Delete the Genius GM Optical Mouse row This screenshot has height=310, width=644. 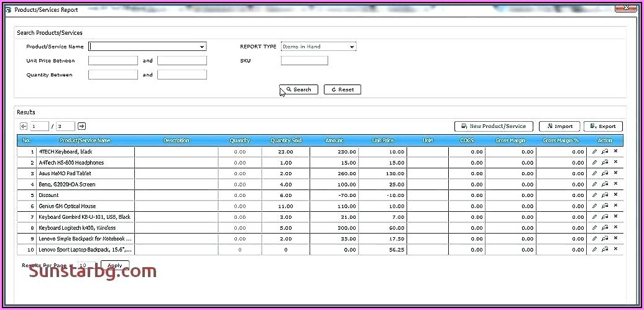pyautogui.click(x=615, y=206)
